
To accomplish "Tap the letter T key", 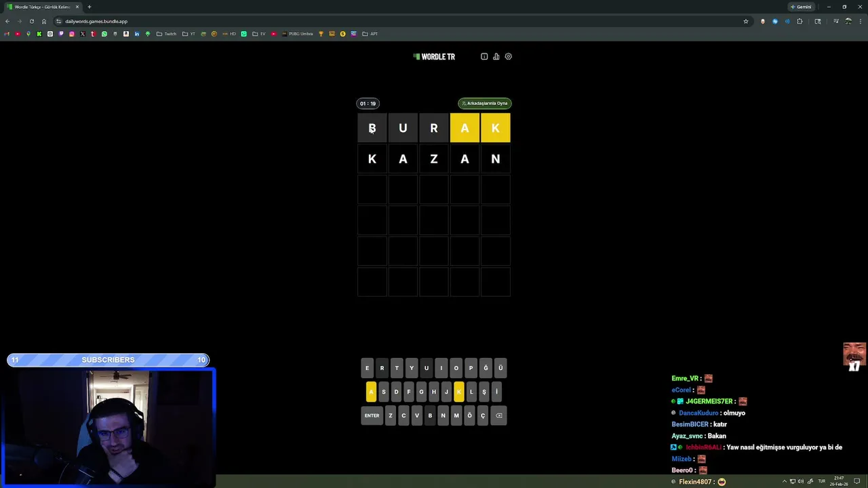I will click(397, 368).
